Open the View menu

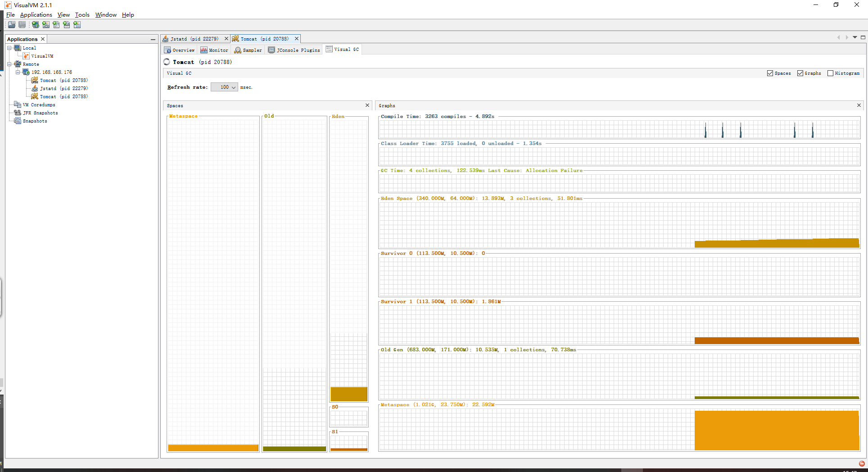pyautogui.click(x=63, y=15)
